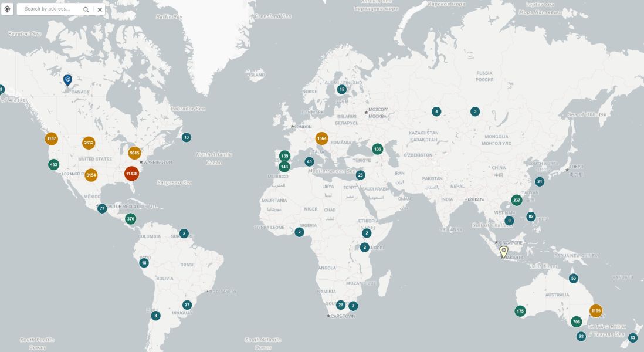Click the X to clear the search

(100, 9)
